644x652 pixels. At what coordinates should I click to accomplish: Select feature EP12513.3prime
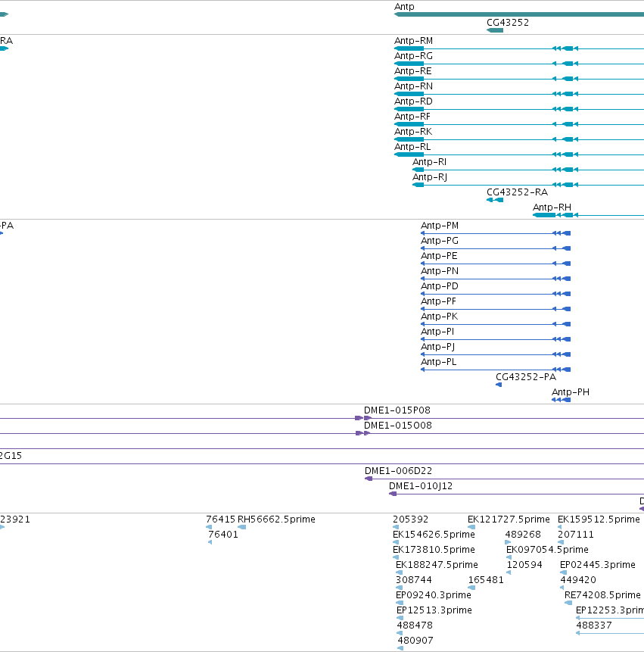pos(434,610)
